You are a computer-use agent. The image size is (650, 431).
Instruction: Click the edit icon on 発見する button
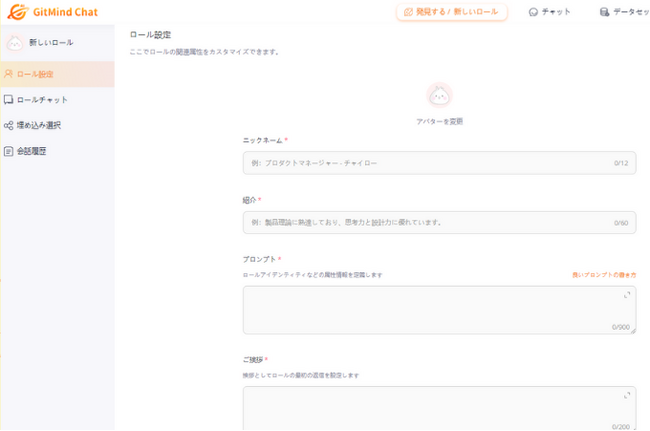pos(408,12)
